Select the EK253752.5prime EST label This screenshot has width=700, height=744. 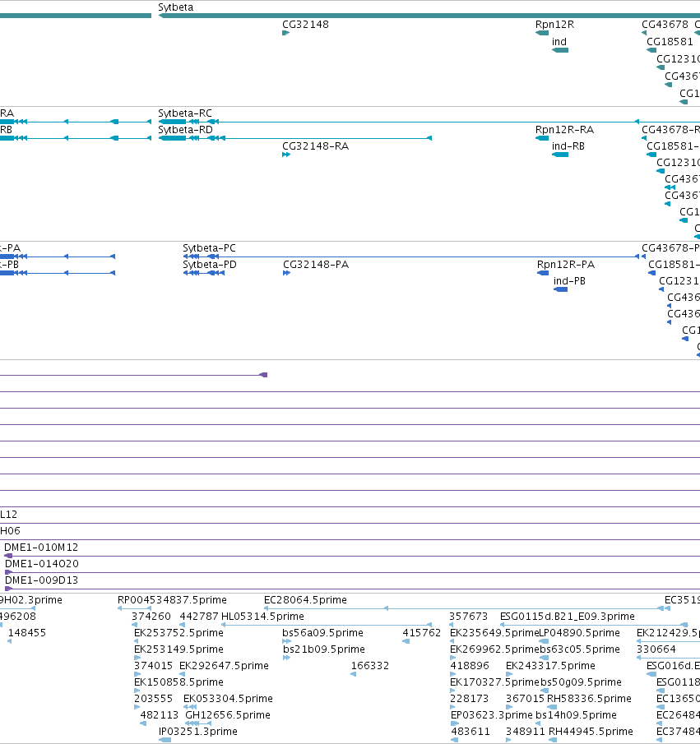[x=178, y=633]
